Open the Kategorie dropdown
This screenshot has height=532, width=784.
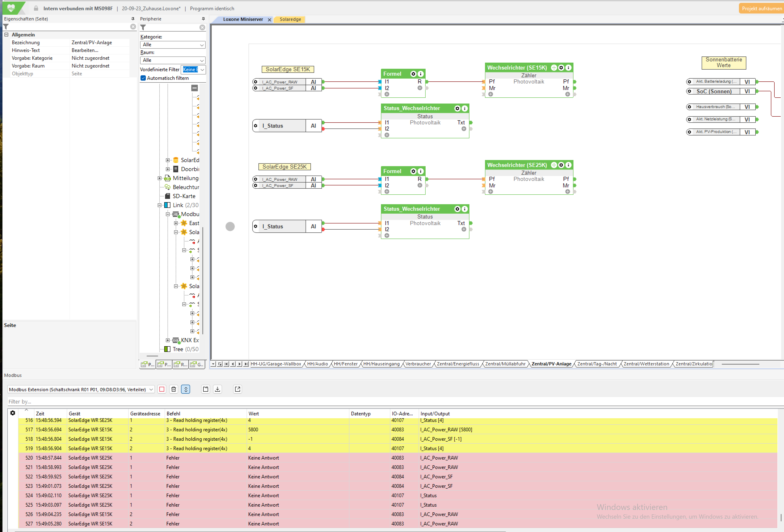coord(172,44)
